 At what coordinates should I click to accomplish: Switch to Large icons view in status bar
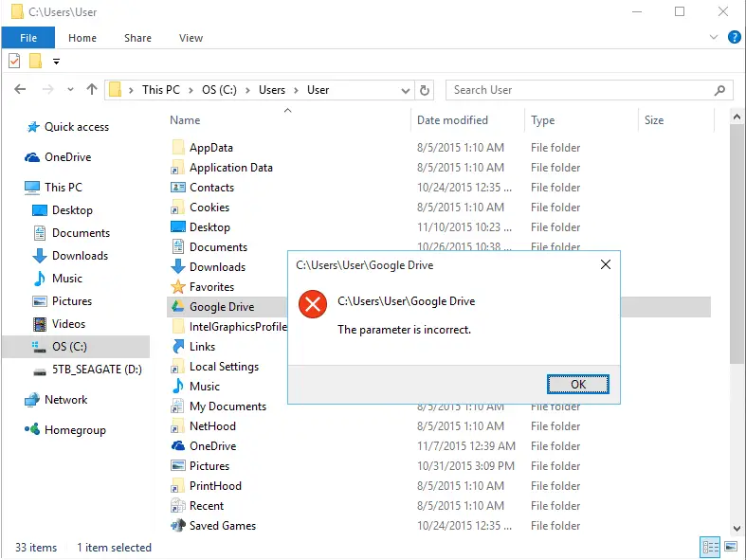731,547
